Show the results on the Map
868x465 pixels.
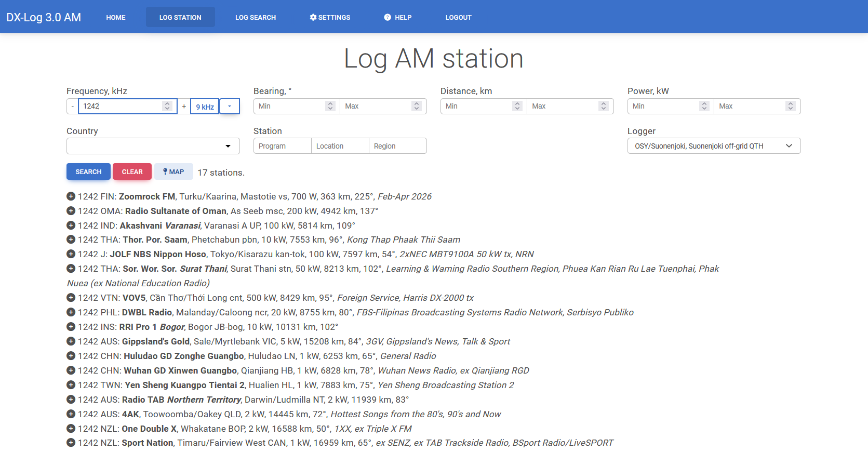[173, 171]
